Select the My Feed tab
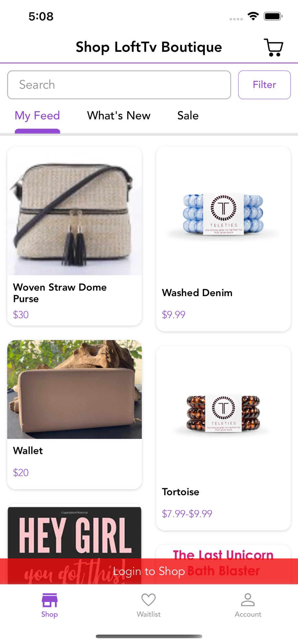The image size is (298, 644). pos(37,116)
